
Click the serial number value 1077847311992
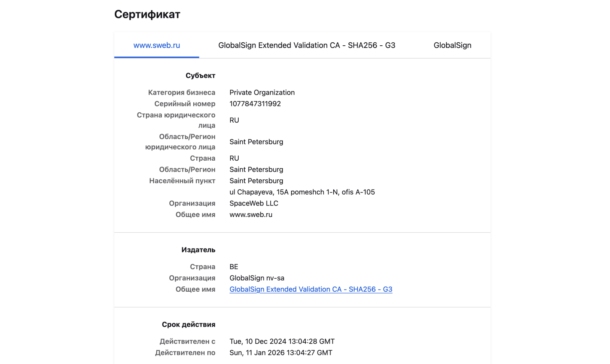point(255,104)
